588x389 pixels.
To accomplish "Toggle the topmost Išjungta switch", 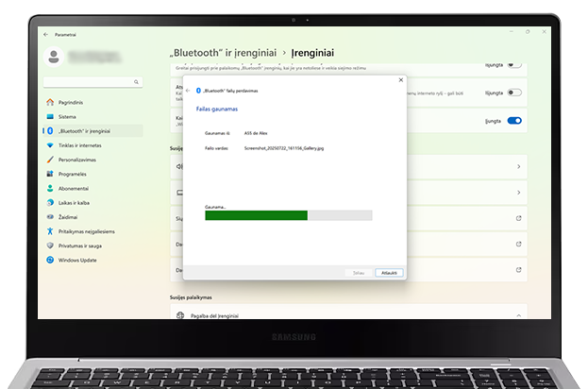I will (514, 64).
